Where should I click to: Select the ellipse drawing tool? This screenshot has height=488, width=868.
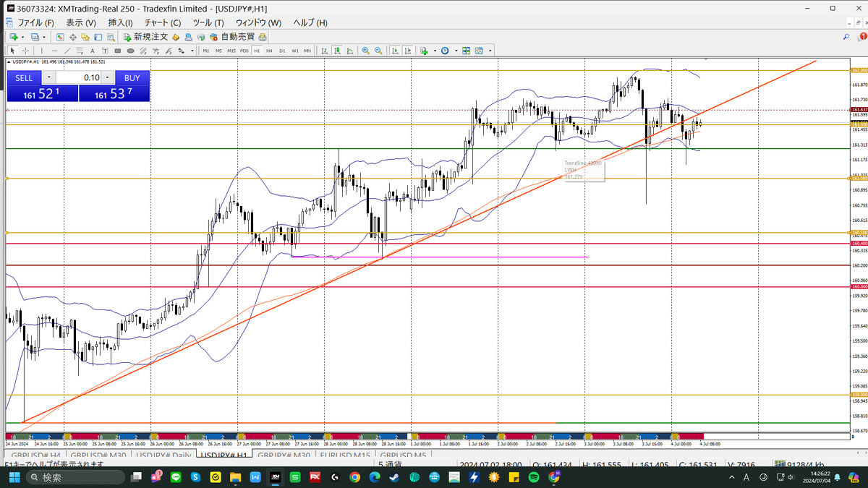[131, 51]
